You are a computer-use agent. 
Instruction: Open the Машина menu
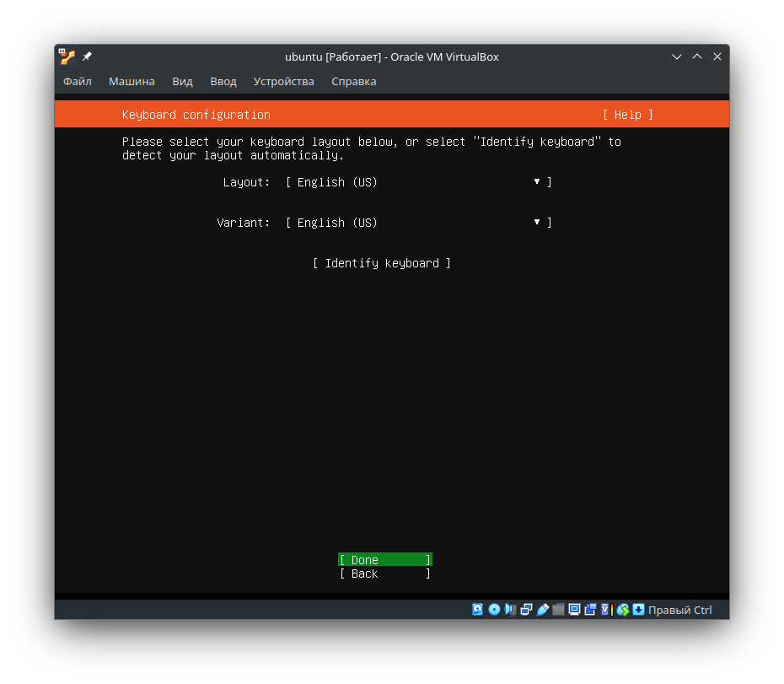[x=132, y=81]
